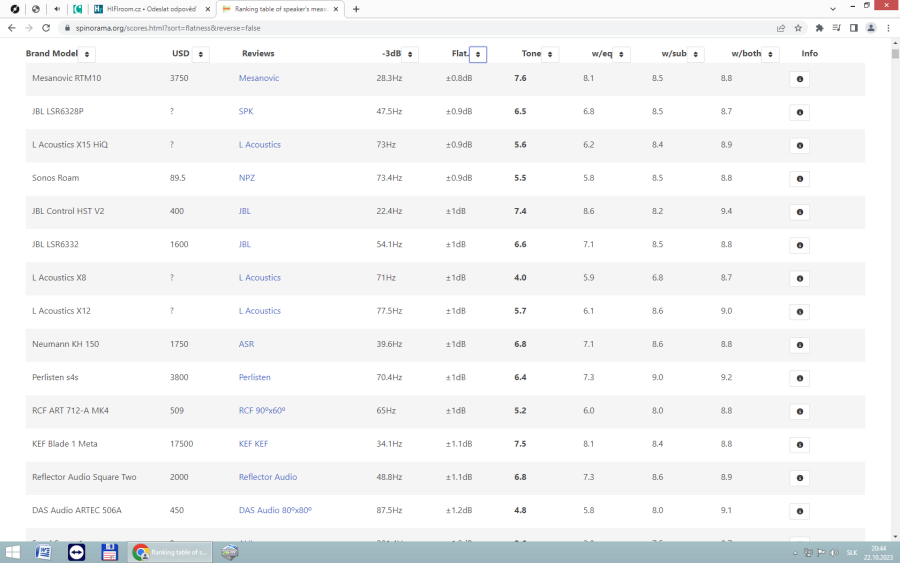Click info button for KEF Blade 1 Meta
This screenshot has height=563, width=900.
[x=799, y=445]
